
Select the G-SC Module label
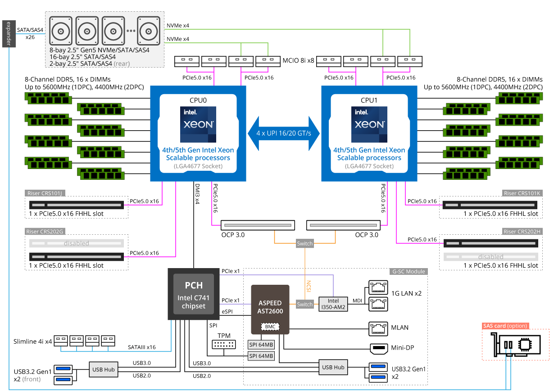408,272
